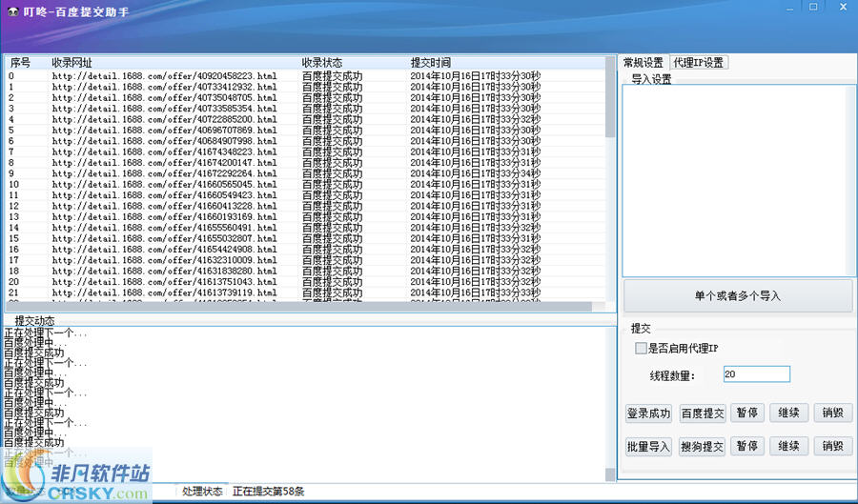This screenshot has height=504, width=858.
Task: Select URL offer/41654424908.html row
Action: [305, 250]
